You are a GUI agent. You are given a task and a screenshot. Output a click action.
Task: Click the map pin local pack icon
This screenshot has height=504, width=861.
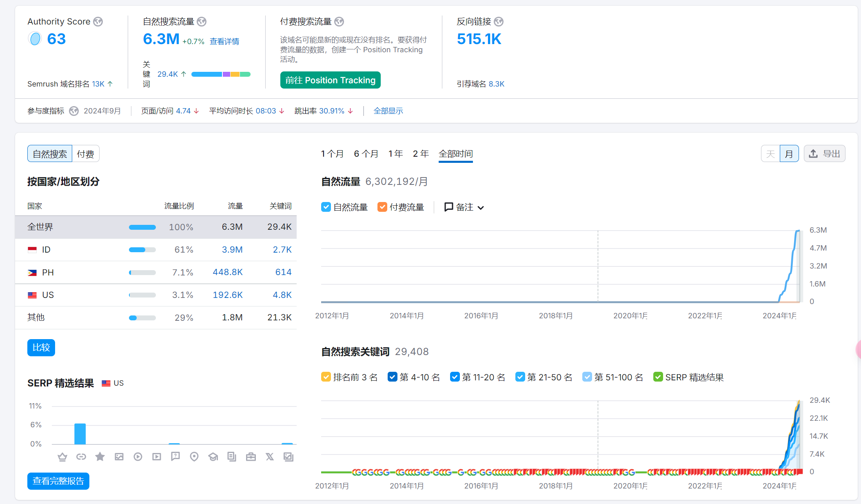194,457
